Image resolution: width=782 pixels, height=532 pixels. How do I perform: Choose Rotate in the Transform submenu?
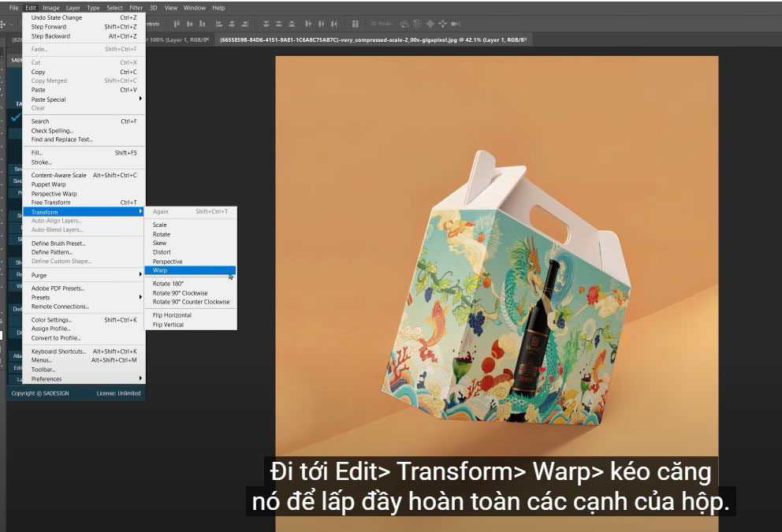coord(190,234)
